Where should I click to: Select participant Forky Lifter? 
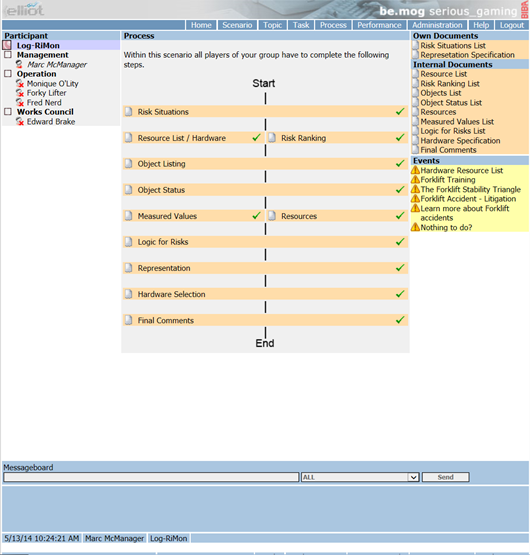point(46,93)
